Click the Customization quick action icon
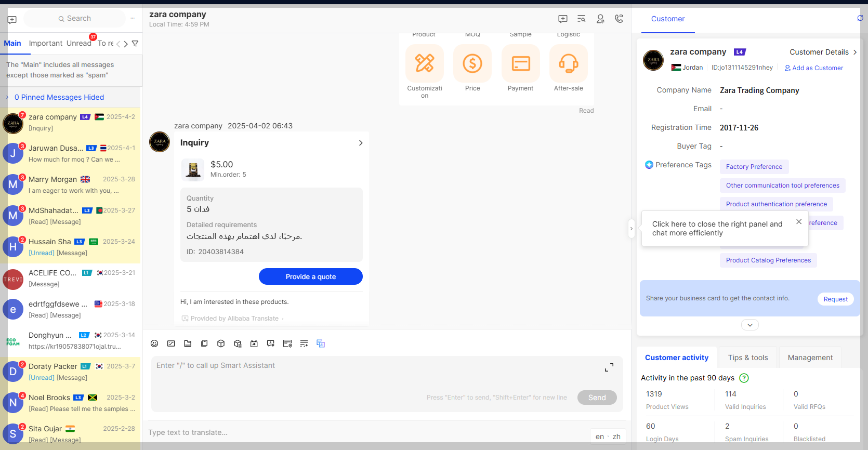The height and width of the screenshot is (450, 868). [x=425, y=63]
